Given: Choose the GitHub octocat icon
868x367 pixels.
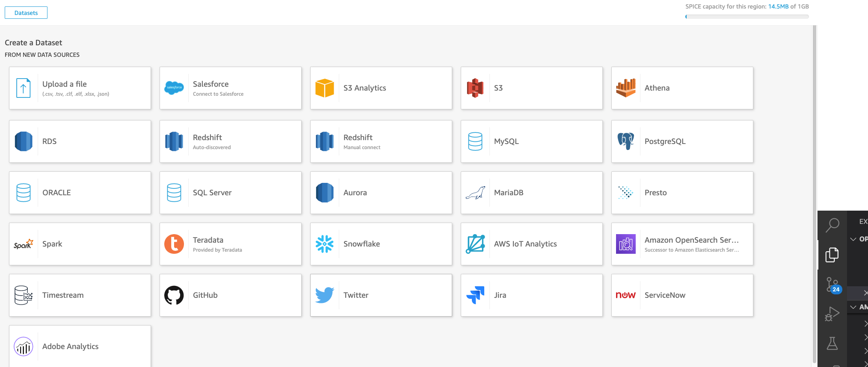Looking at the screenshot, I should click(174, 295).
